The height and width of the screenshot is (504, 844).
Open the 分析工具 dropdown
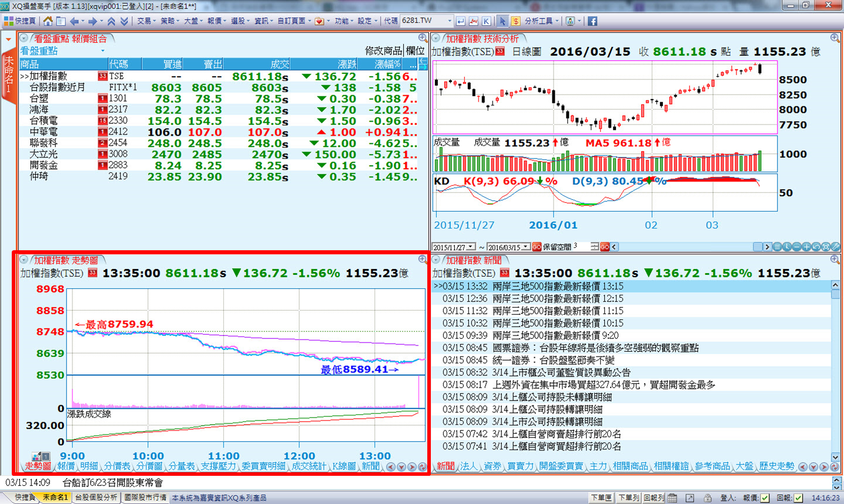(x=541, y=21)
